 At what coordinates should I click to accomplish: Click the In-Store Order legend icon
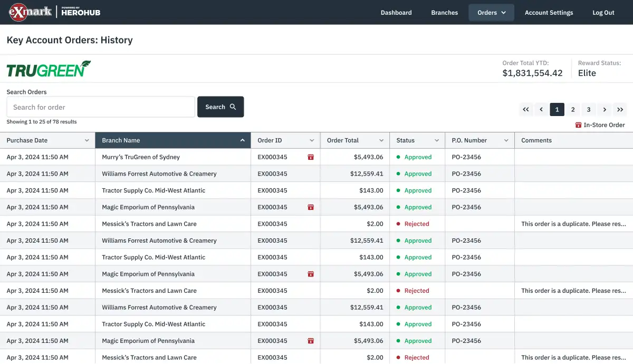[578, 125]
